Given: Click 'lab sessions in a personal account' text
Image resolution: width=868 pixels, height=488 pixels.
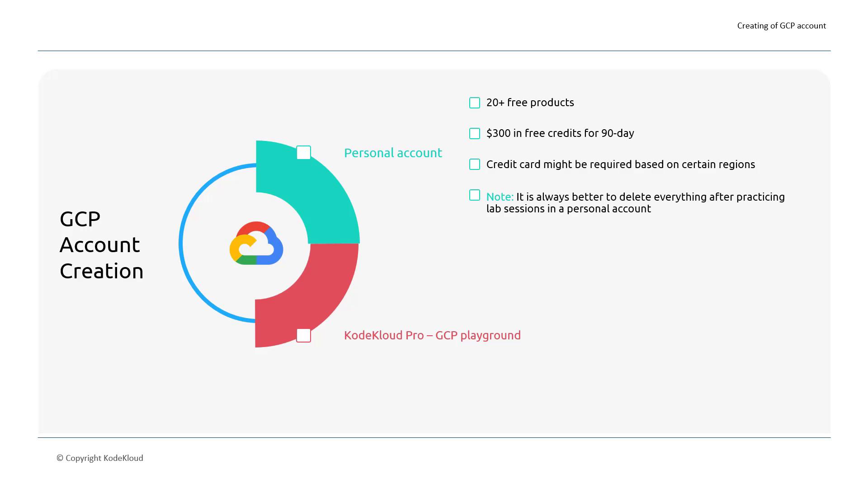Looking at the screenshot, I should click(568, 209).
